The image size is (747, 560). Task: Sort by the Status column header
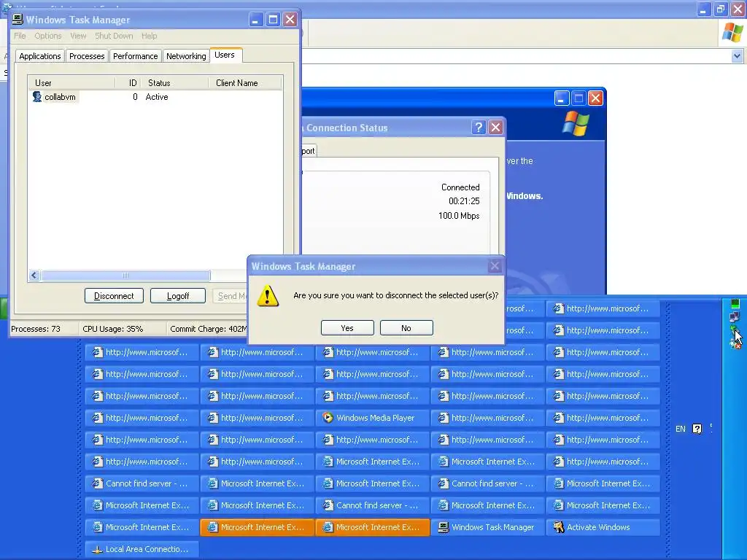[174, 83]
